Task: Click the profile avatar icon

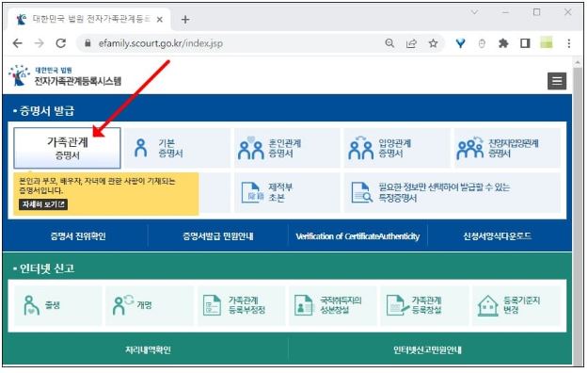Action: [547, 42]
